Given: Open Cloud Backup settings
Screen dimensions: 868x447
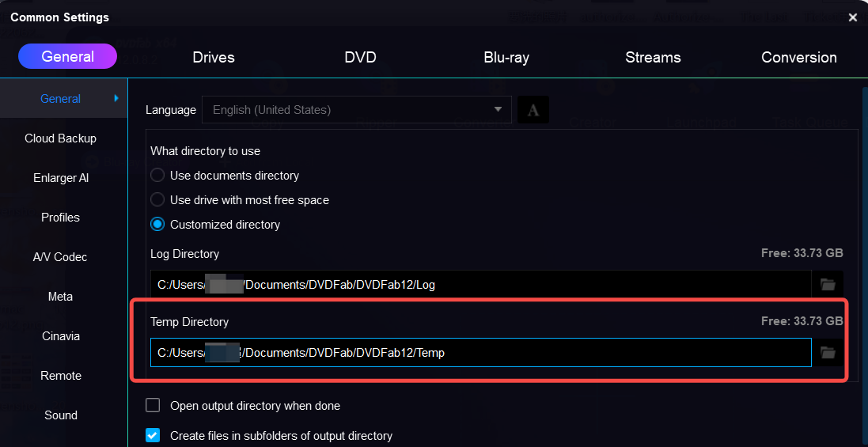Looking at the screenshot, I should [60, 138].
